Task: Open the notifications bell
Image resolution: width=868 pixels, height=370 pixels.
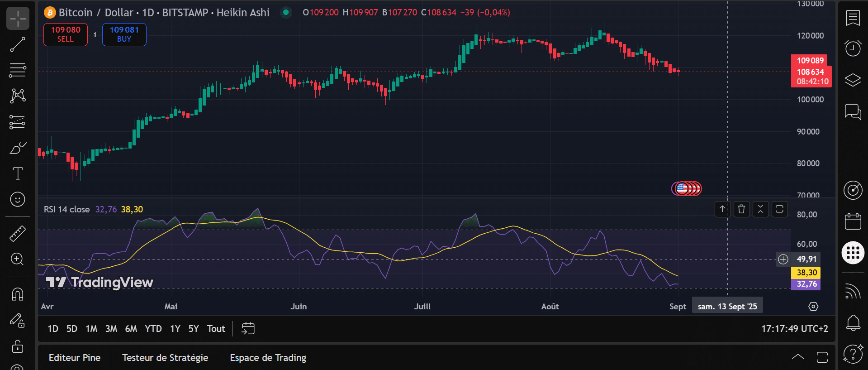Action: tap(853, 323)
